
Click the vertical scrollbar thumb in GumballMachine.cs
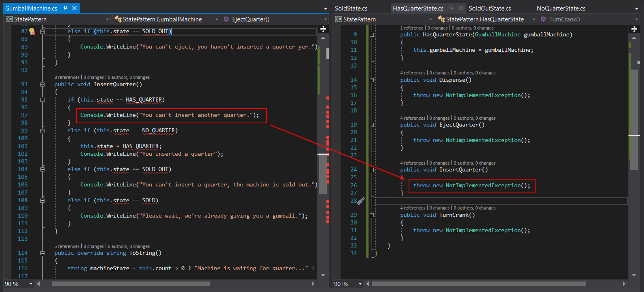point(323,174)
